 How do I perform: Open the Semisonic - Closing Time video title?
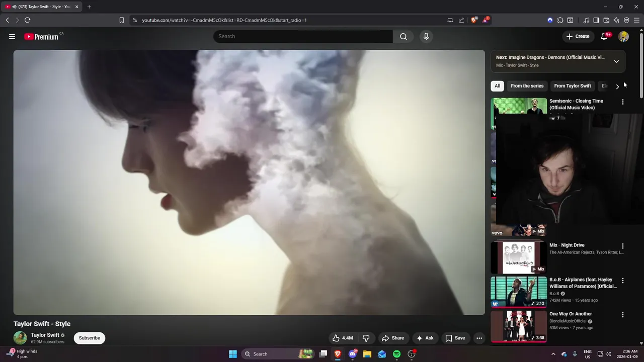point(576,104)
